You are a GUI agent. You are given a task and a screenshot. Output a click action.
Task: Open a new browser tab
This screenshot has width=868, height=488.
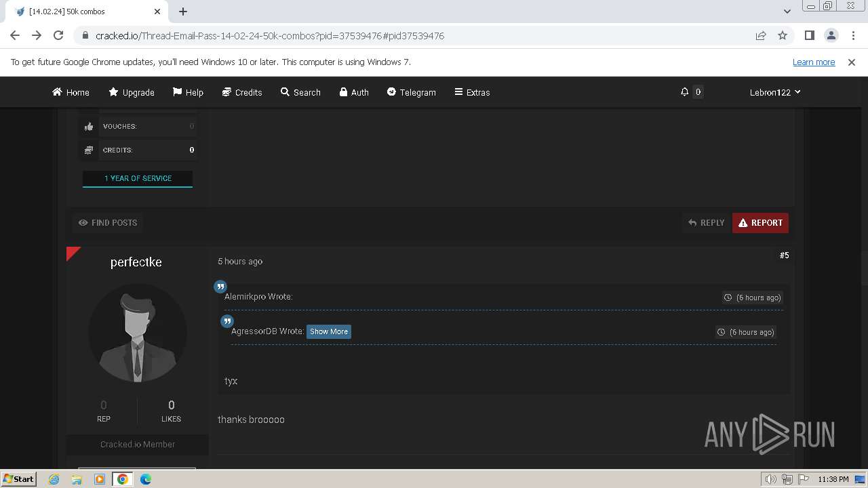click(183, 12)
